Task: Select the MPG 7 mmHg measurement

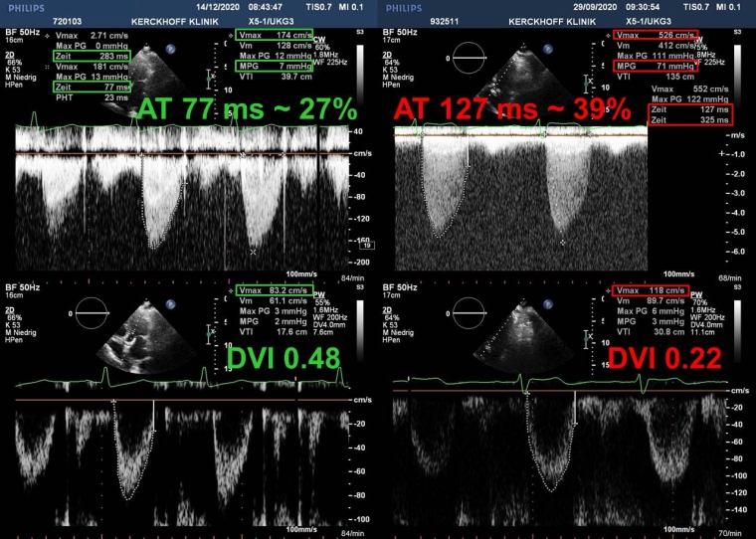Action: coord(275,66)
